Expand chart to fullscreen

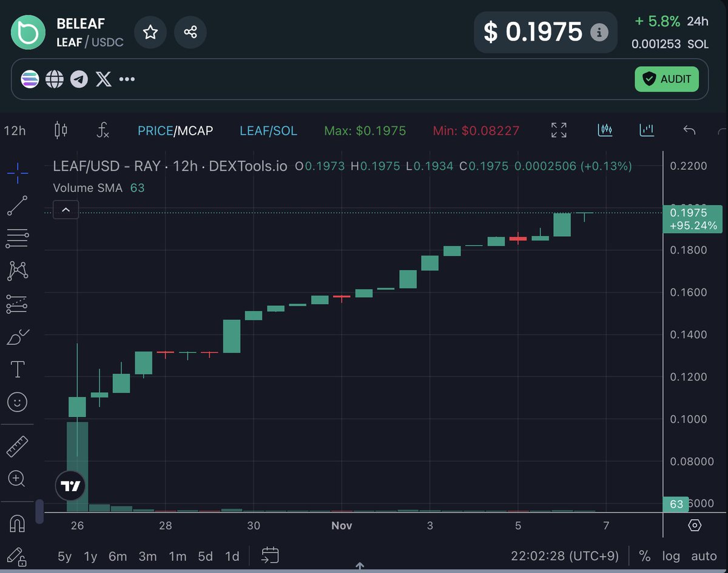pyautogui.click(x=559, y=130)
